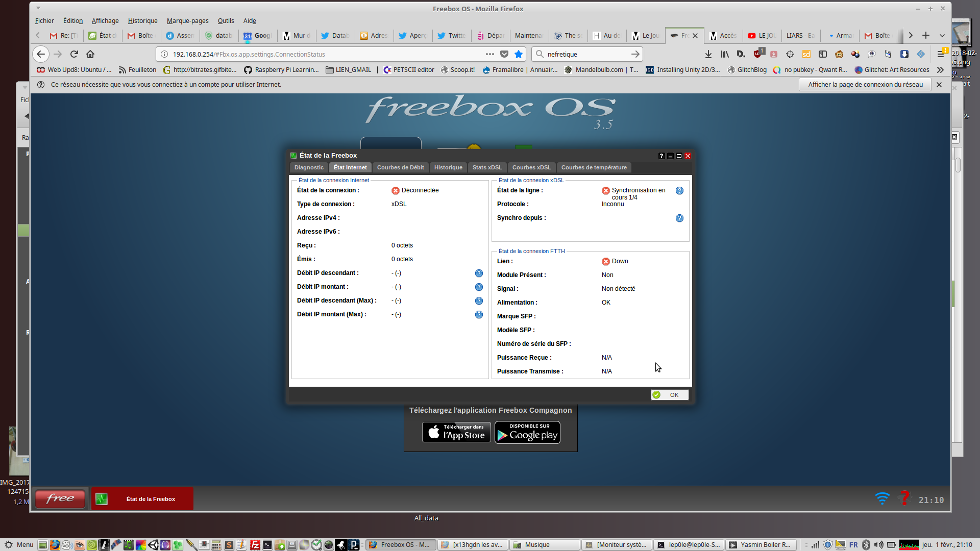Image resolution: width=980 pixels, height=551 pixels.
Task: Switch to the Diagnostic tab
Action: click(309, 167)
